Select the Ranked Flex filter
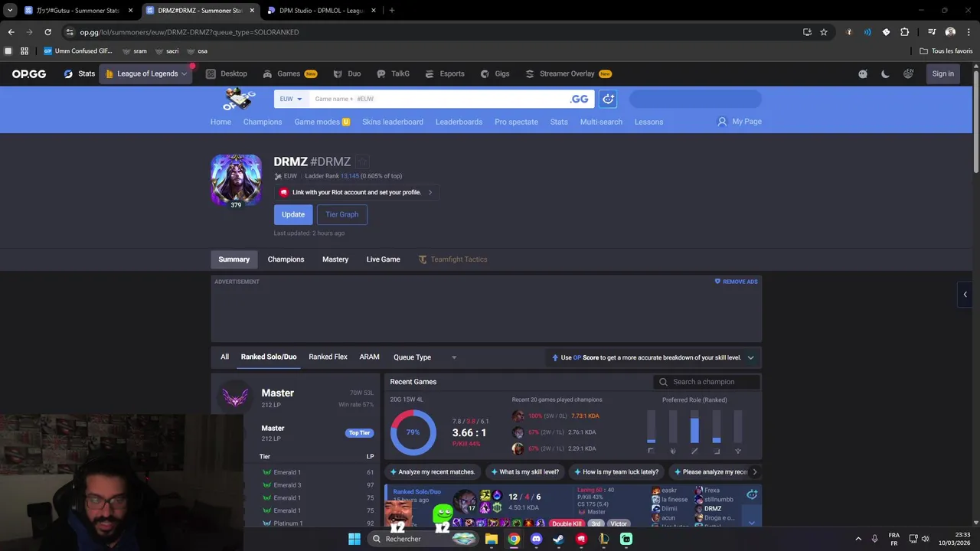This screenshot has height=551, width=980. click(x=328, y=357)
